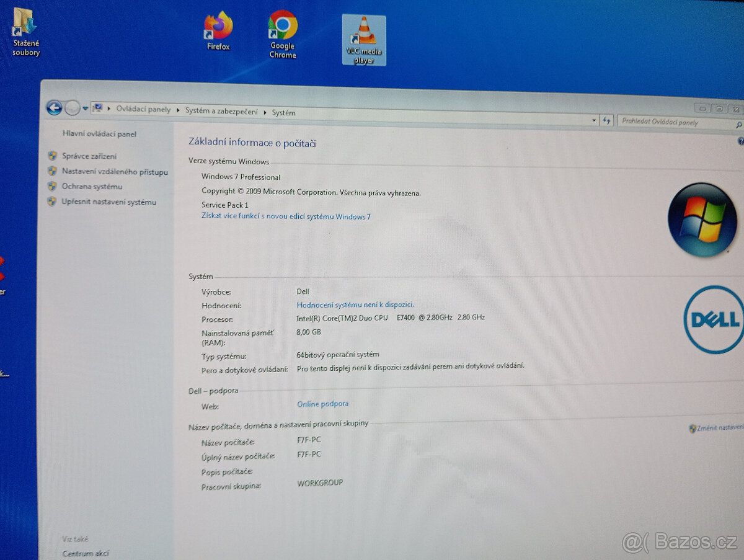This screenshot has width=744, height=560.
Task: Click the Základní informace o počítači heading
Action: [x=252, y=143]
